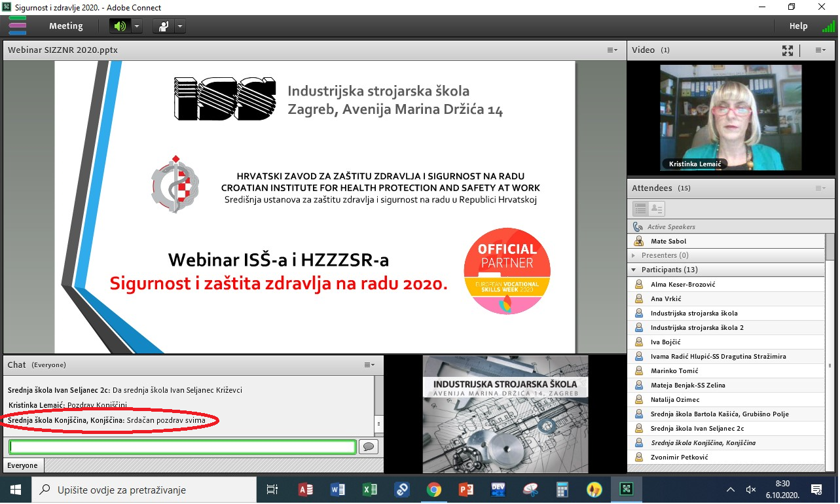This screenshot has height=504, width=840.
Task: Select Srednja škola Bartola Kašića, Grubišno Polje
Action: coord(726,414)
